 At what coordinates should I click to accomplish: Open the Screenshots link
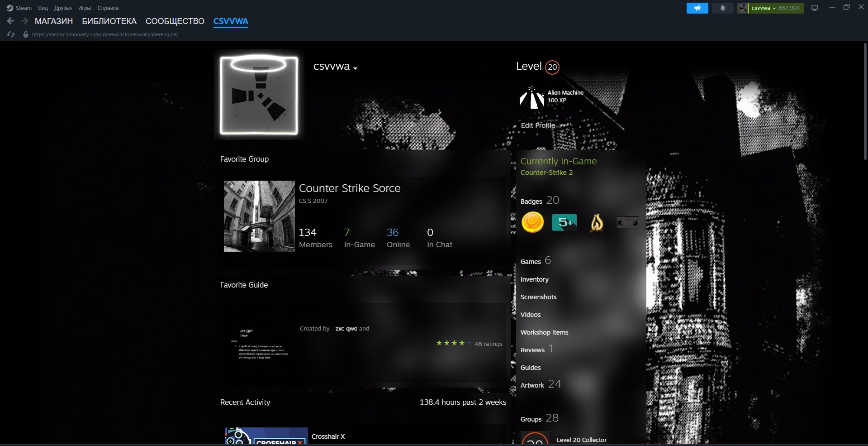(539, 297)
